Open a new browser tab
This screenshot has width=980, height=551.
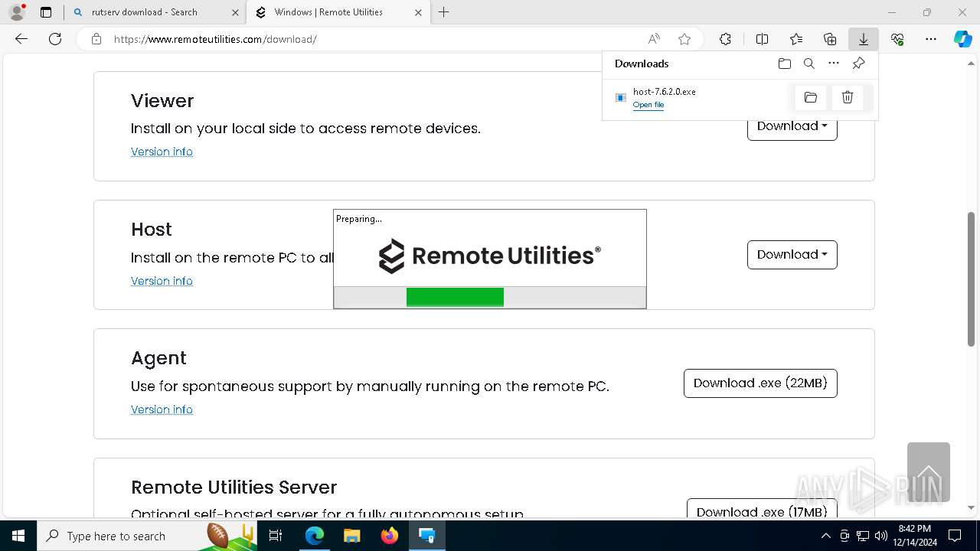444,12
